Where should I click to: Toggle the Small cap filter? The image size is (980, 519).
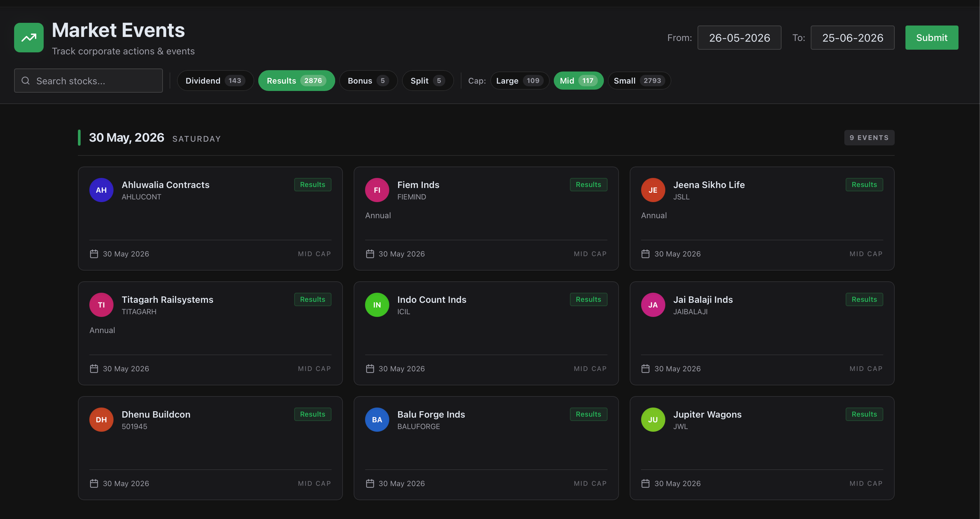click(639, 81)
